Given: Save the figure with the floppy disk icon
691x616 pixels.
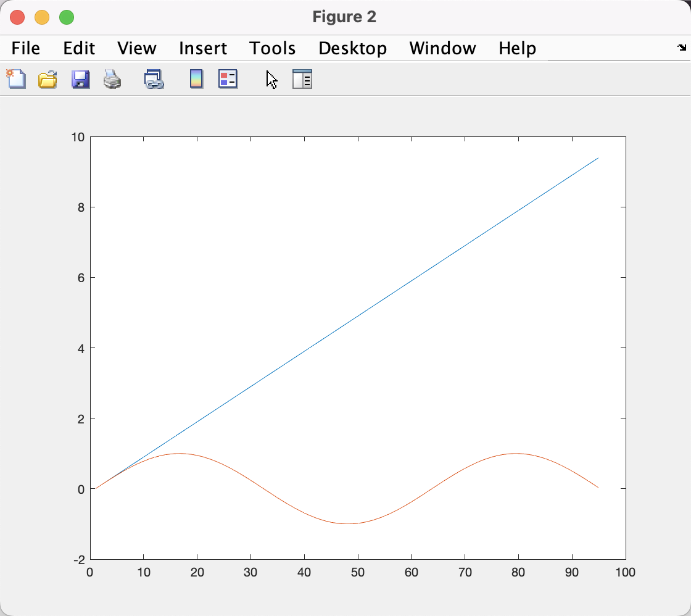Looking at the screenshot, I should 81,80.
